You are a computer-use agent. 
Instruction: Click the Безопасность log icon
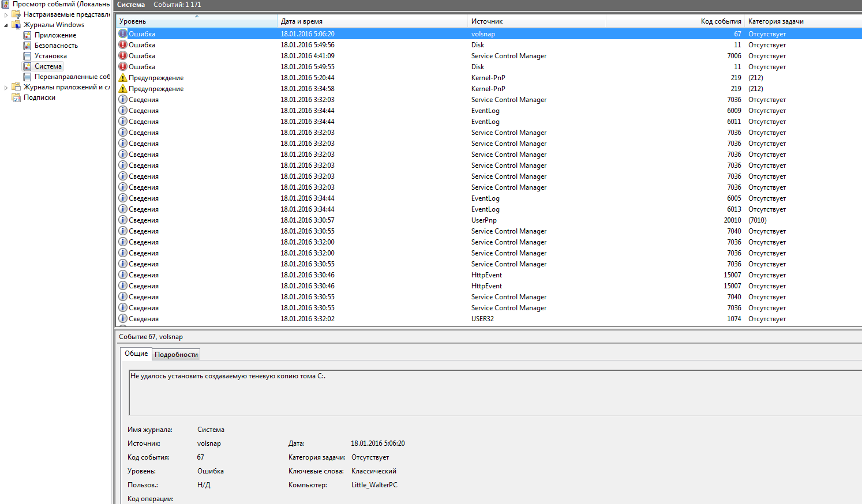pos(27,46)
